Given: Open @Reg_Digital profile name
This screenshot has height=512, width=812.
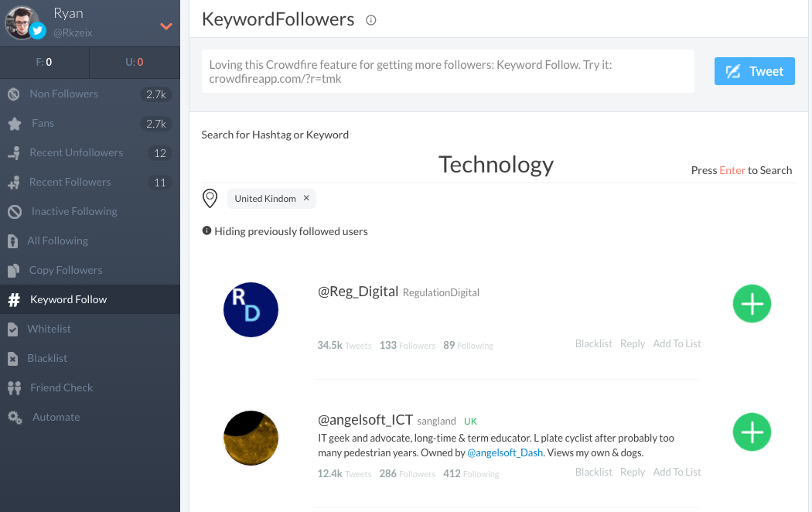Looking at the screenshot, I should [x=358, y=292].
